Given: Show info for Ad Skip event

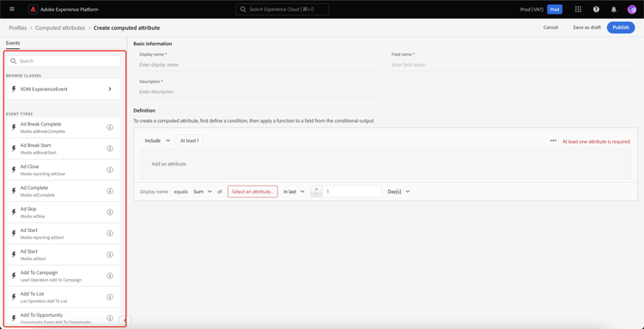Looking at the screenshot, I should 110,212.
